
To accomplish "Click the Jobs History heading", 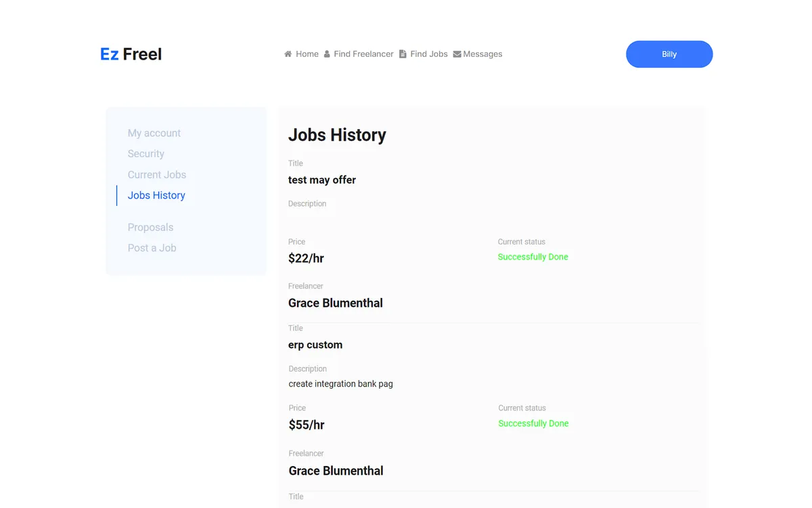I will pos(337,135).
